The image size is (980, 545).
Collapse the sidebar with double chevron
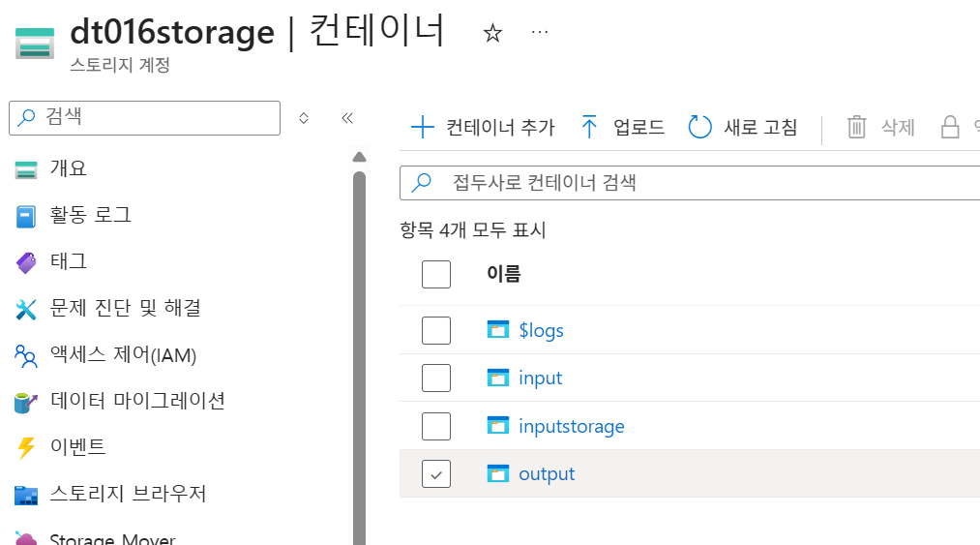coord(347,118)
